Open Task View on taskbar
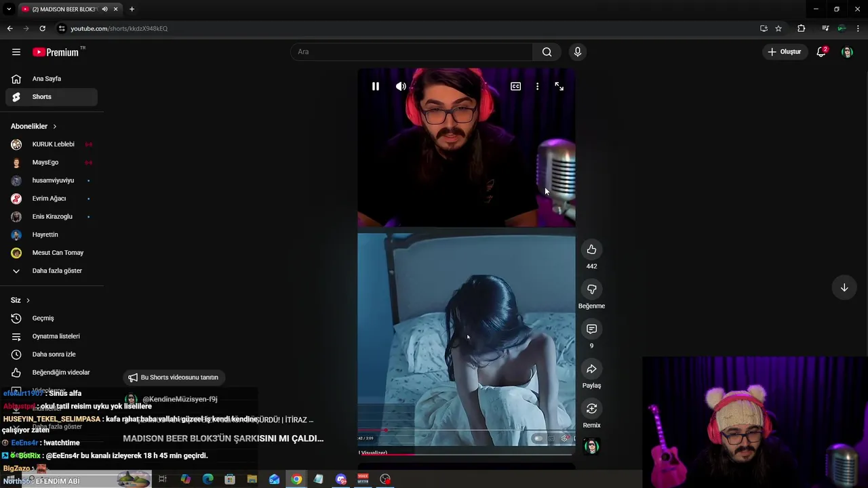 (x=163, y=479)
